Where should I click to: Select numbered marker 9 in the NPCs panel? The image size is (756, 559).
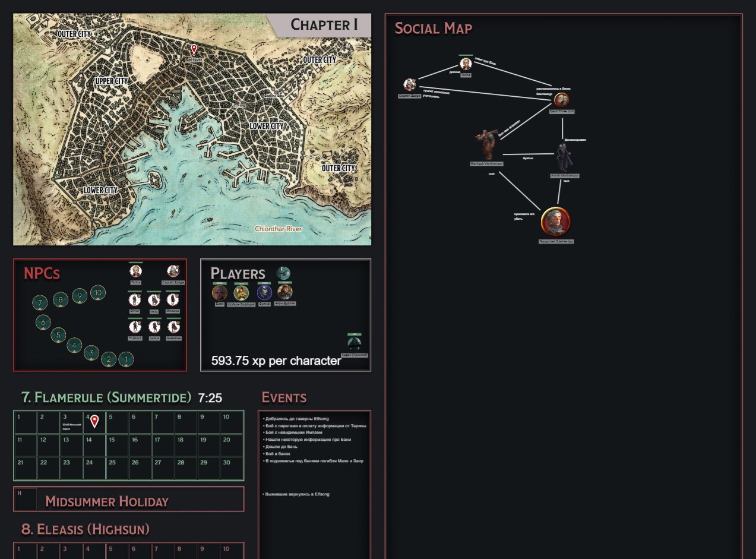point(80,295)
